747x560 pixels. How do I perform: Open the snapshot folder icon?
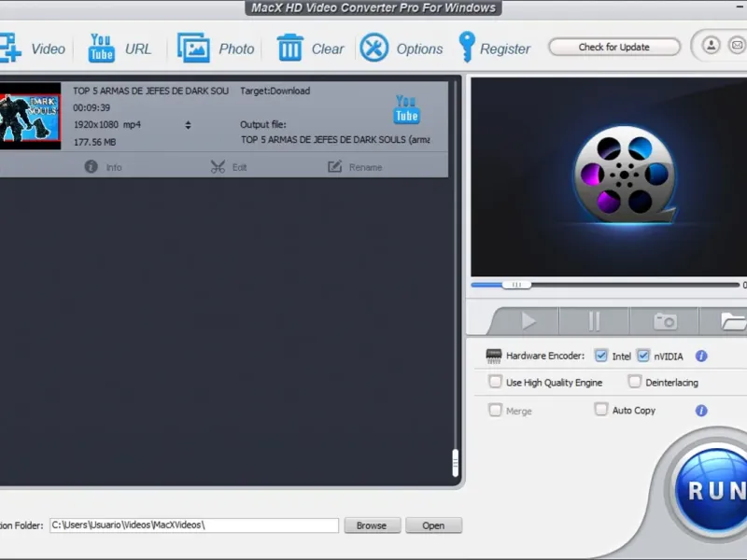pyautogui.click(x=733, y=321)
